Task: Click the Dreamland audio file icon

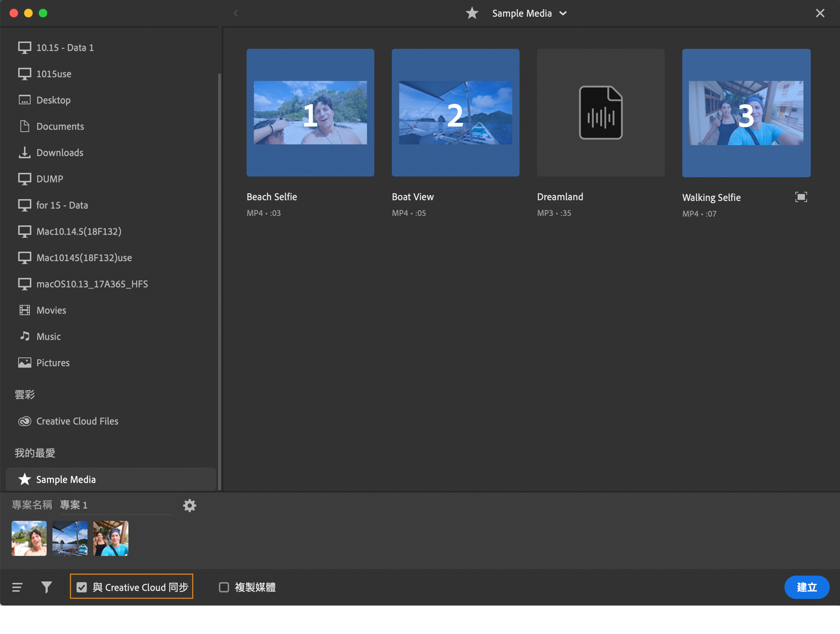Action: pos(600,112)
